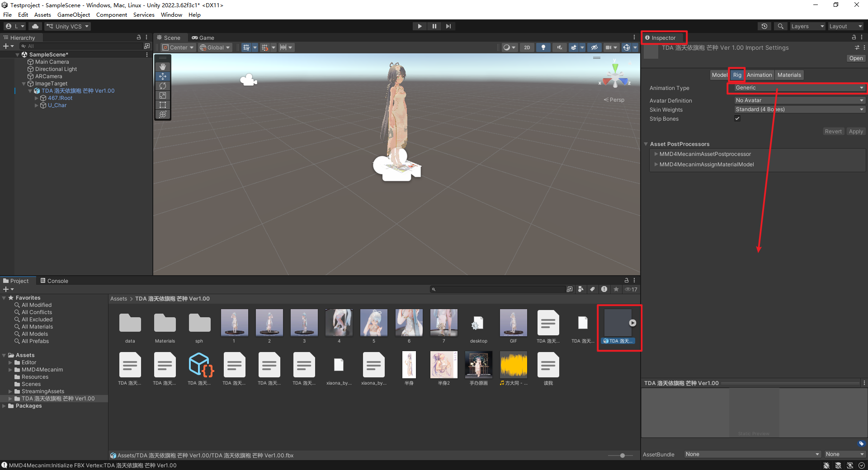Expand MMD4MecanimAssignMaterialModel entry

pyautogui.click(x=656, y=164)
